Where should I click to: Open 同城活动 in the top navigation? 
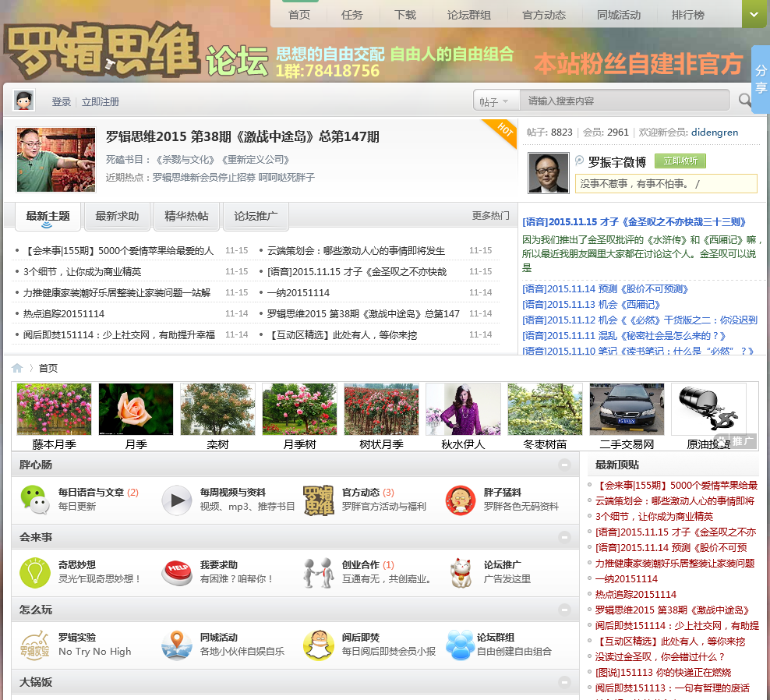619,15
